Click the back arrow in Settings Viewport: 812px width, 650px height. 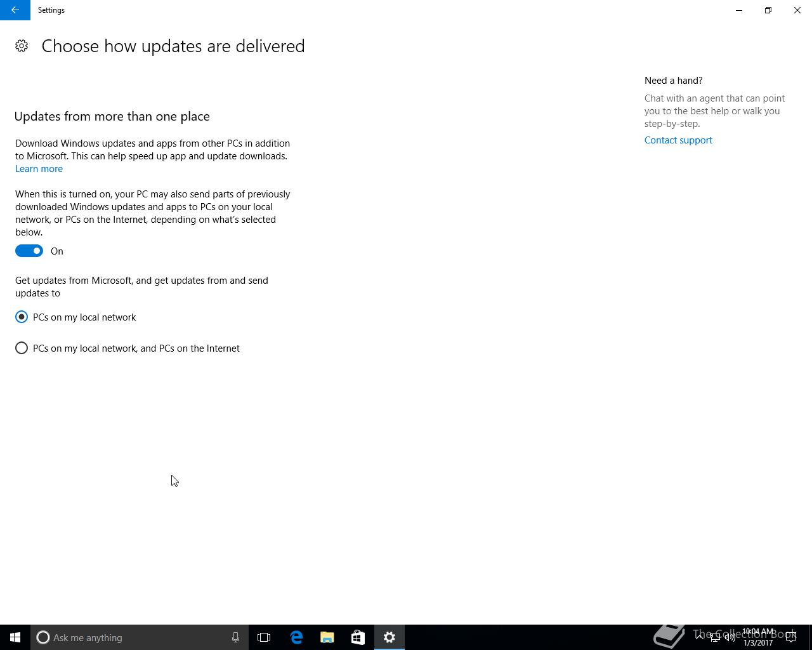point(15,10)
